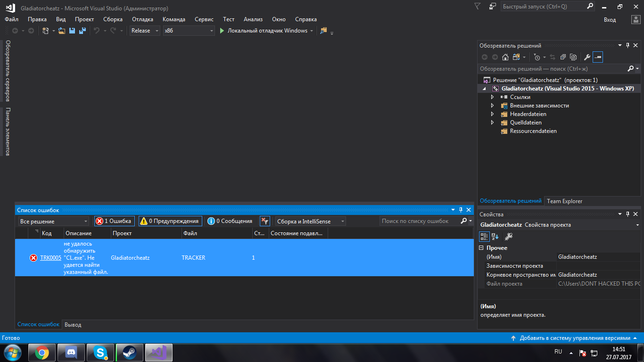Image resolution: width=644 pixels, height=362 pixels.
Task: Click the New Project toolbar icon
Action: click(x=46, y=31)
